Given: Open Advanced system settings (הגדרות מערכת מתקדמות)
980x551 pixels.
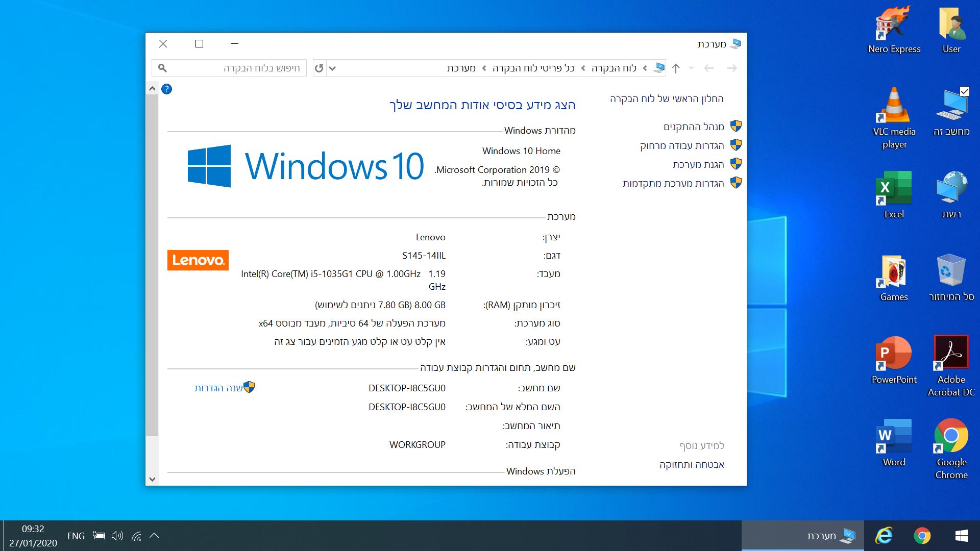Looking at the screenshot, I should (x=673, y=183).
